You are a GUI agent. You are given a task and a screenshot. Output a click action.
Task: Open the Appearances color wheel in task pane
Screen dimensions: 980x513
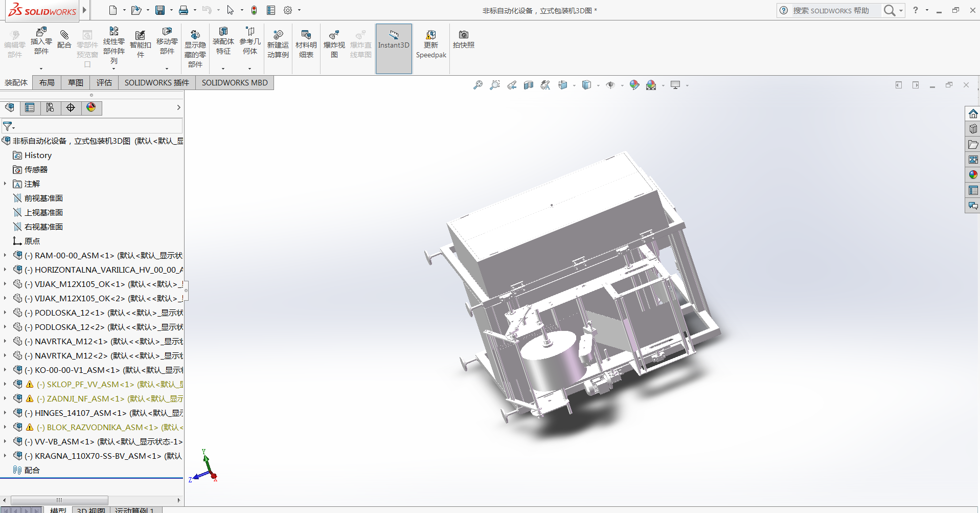[973, 175]
